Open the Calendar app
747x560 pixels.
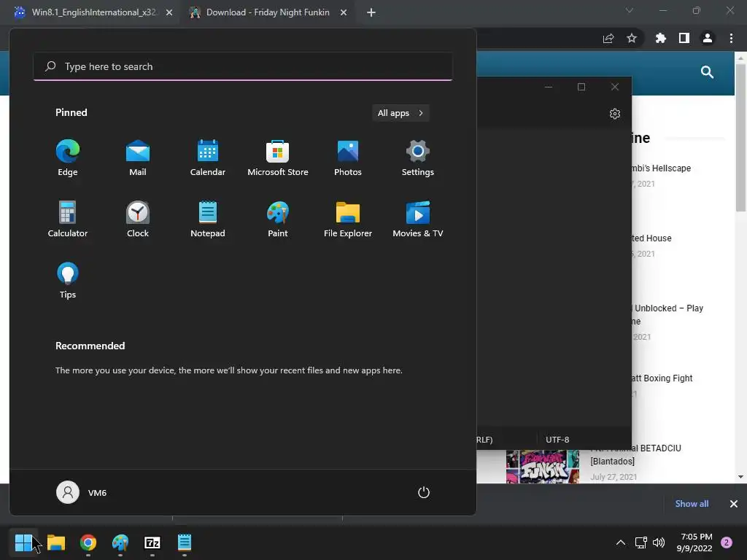pyautogui.click(x=208, y=158)
